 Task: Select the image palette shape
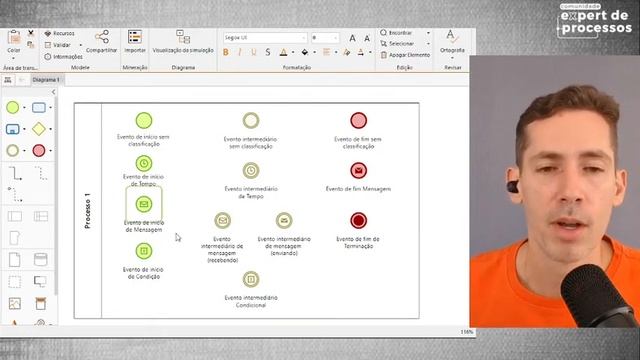(x=15, y=303)
